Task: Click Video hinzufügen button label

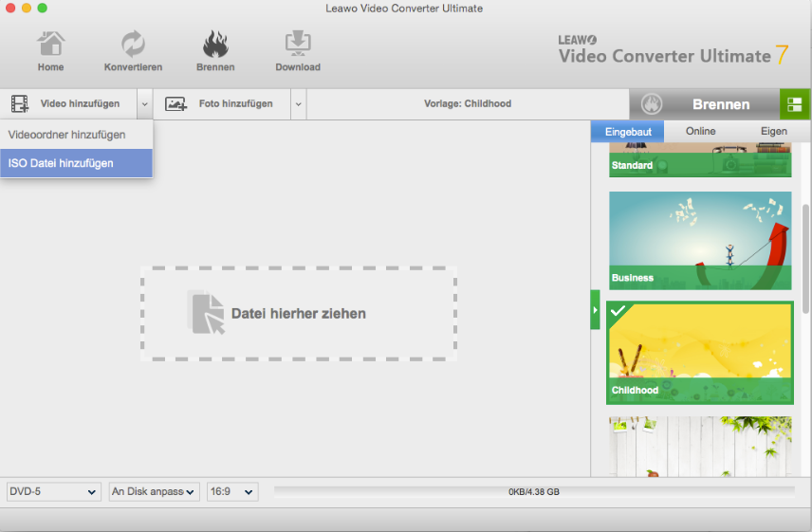Action: tap(80, 103)
